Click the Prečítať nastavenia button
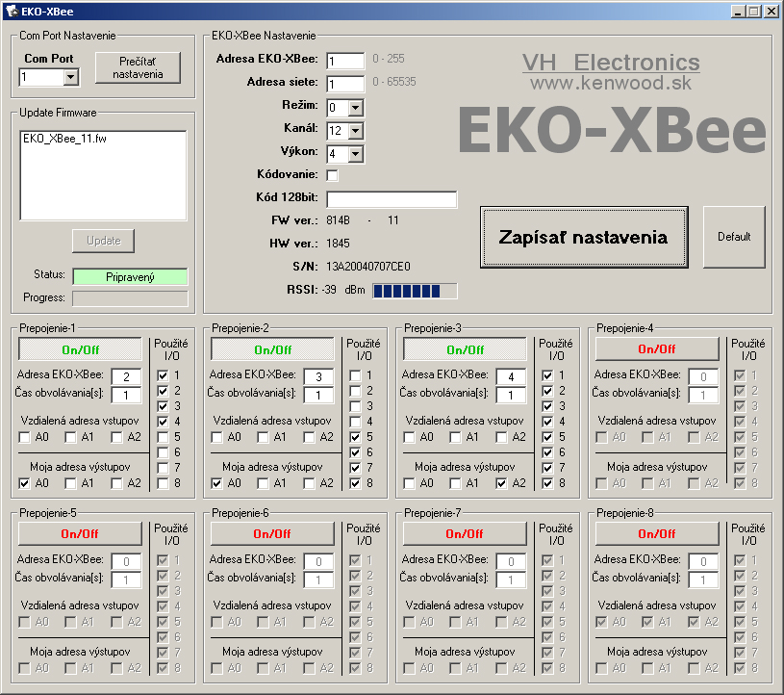Screen dimensions: 784x695 coord(138,67)
